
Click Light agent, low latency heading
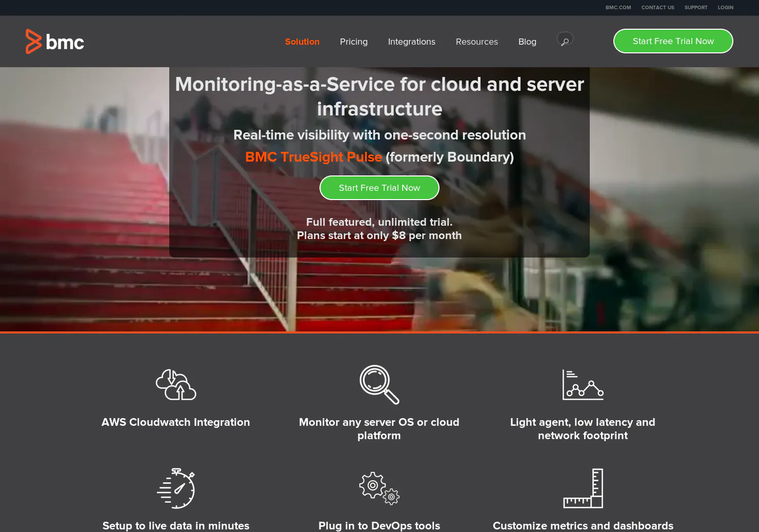[x=583, y=429]
